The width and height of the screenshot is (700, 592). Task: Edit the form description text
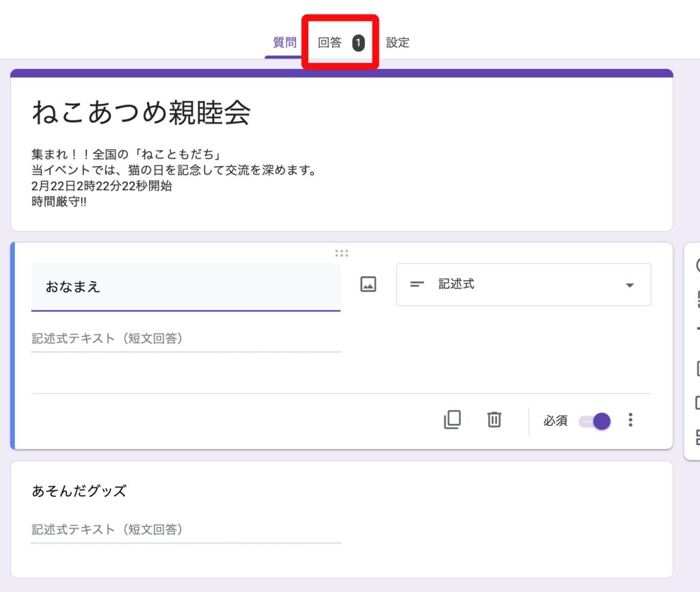[174, 178]
